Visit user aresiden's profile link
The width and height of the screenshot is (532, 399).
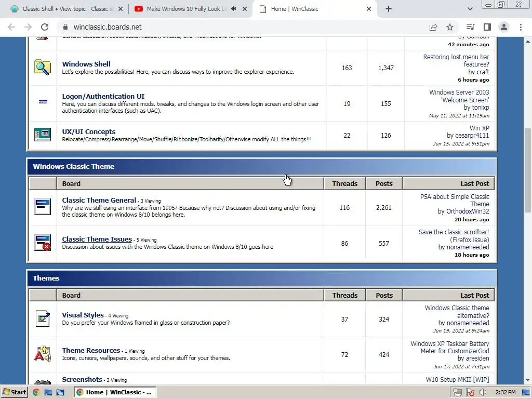pyautogui.click(x=478, y=358)
